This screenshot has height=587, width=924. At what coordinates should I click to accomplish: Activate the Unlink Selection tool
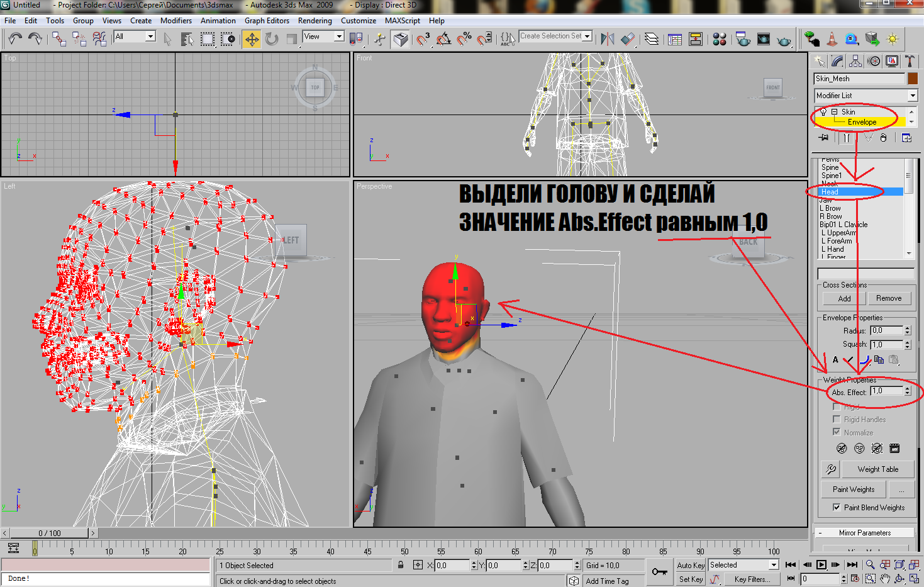coord(79,39)
